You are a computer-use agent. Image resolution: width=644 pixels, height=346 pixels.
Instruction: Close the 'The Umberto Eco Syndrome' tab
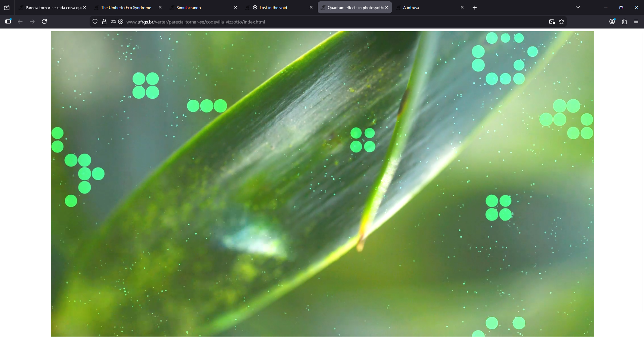pos(160,7)
